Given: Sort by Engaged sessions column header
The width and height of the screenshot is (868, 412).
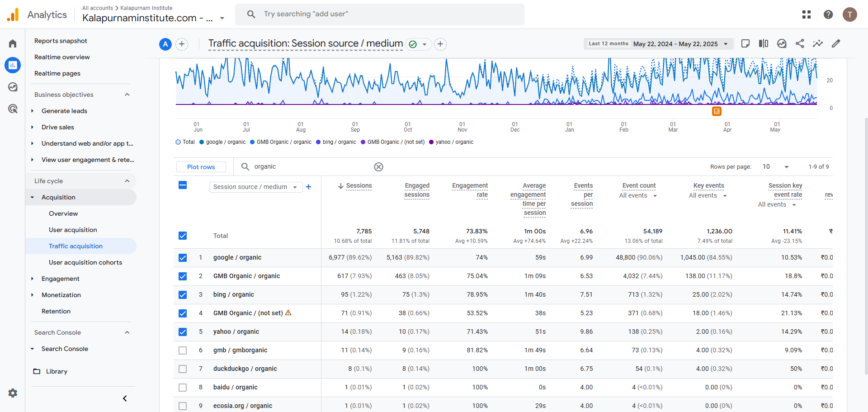Looking at the screenshot, I should (417, 190).
